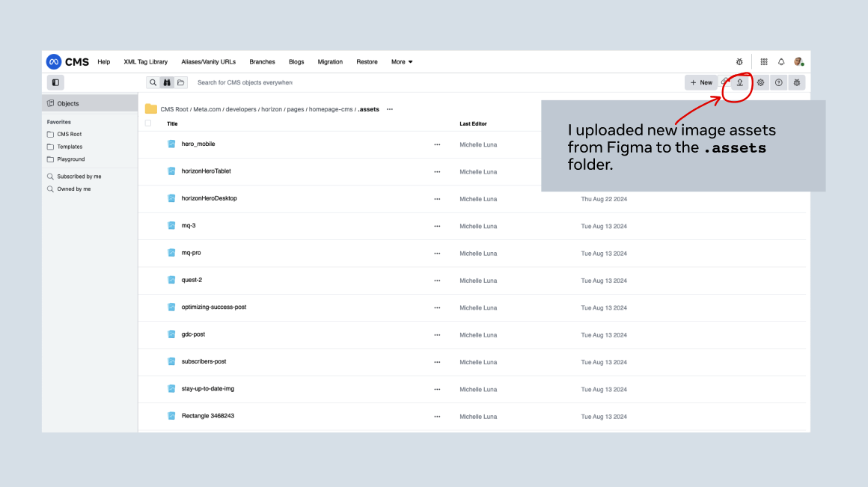This screenshot has width=868, height=487.
Task: Open the notifications bell
Action: click(781, 62)
